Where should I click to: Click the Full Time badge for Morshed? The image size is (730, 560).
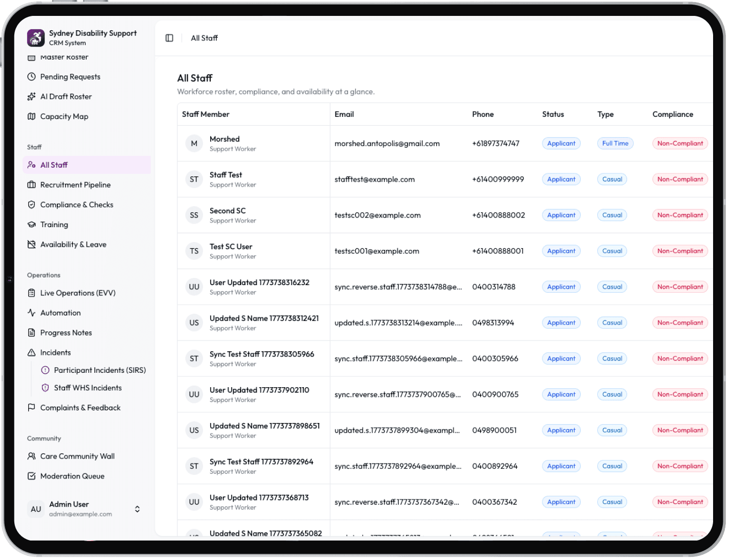(615, 144)
